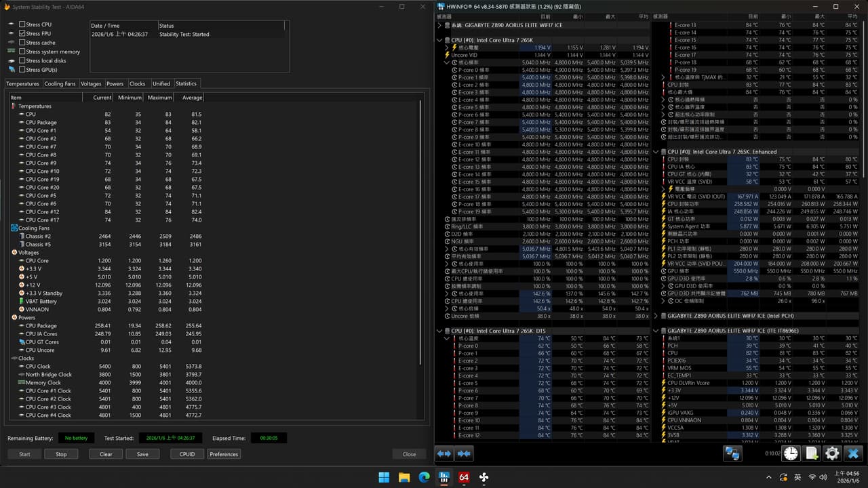Image resolution: width=868 pixels, height=488 pixels.
Task: Click HWiNFO title bar app icon
Action: coord(441,7)
